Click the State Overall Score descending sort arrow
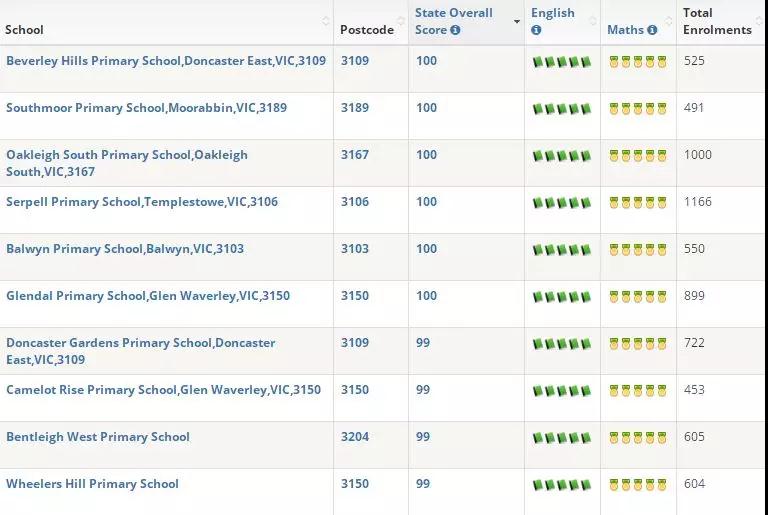 pos(517,21)
